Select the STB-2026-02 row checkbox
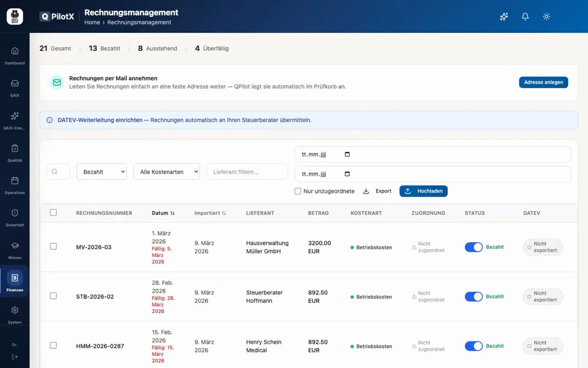This screenshot has width=588, height=368. tap(53, 296)
